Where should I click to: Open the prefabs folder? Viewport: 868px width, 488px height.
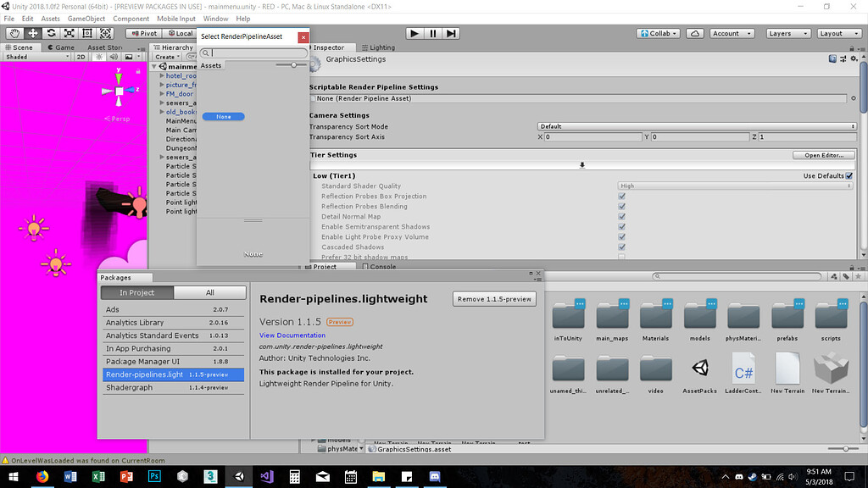(787, 321)
